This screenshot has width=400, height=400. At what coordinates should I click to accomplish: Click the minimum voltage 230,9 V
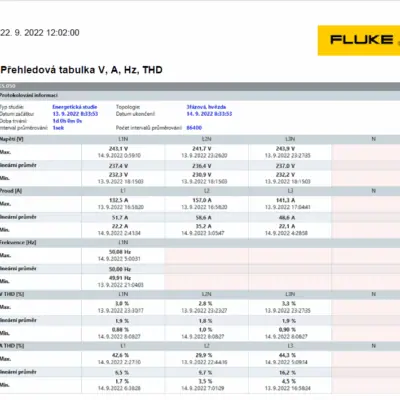(202, 175)
